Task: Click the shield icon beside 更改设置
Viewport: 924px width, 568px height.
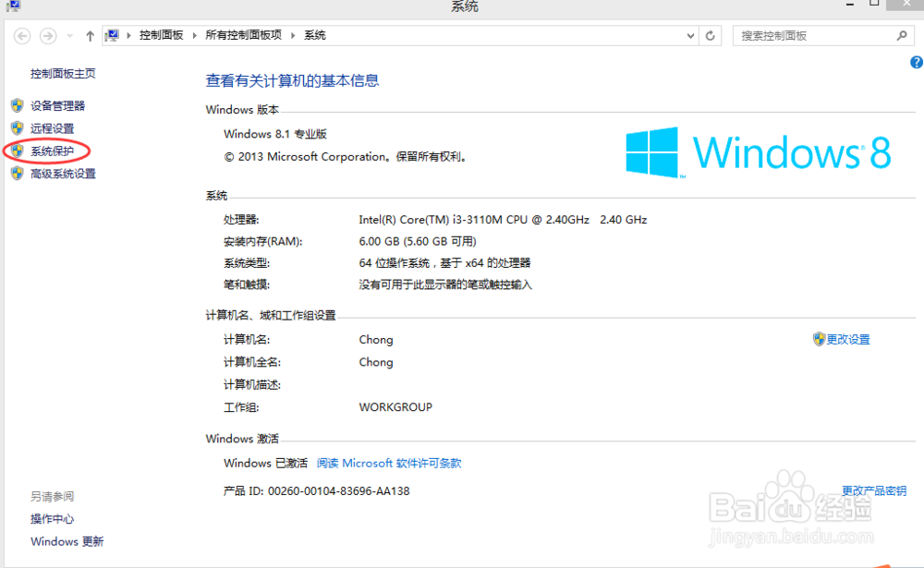Action: [819, 339]
